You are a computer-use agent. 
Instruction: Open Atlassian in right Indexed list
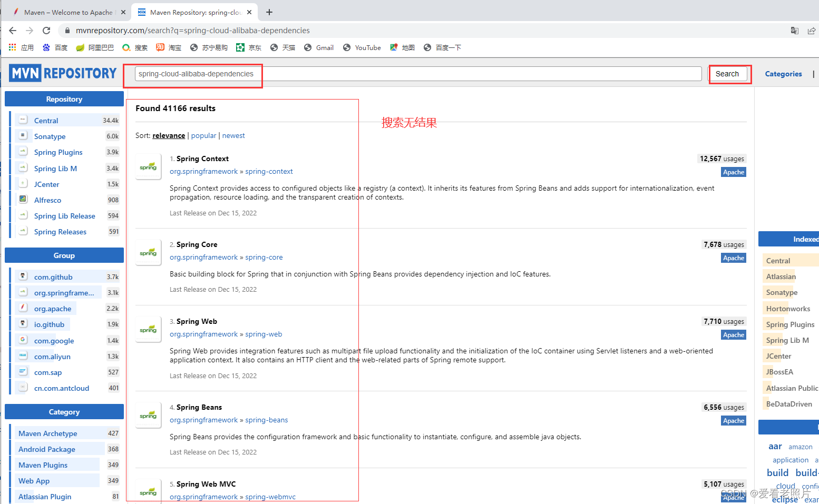[x=781, y=276]
